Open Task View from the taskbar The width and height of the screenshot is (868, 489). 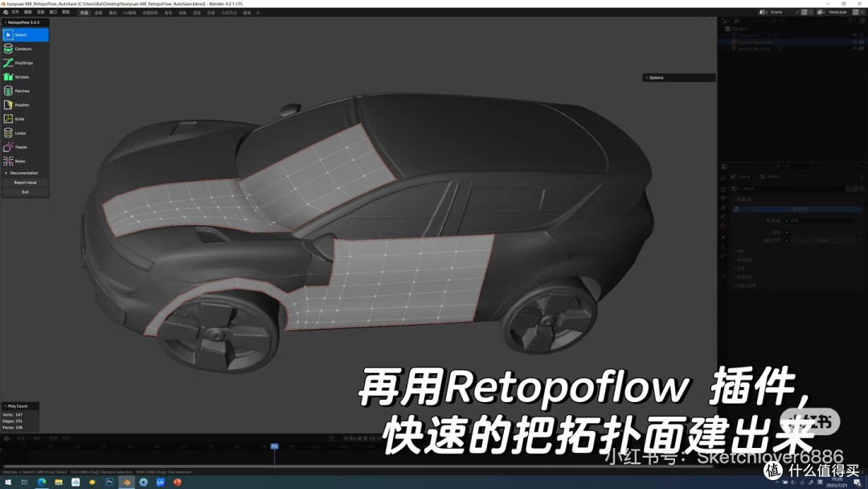[24, 483]
